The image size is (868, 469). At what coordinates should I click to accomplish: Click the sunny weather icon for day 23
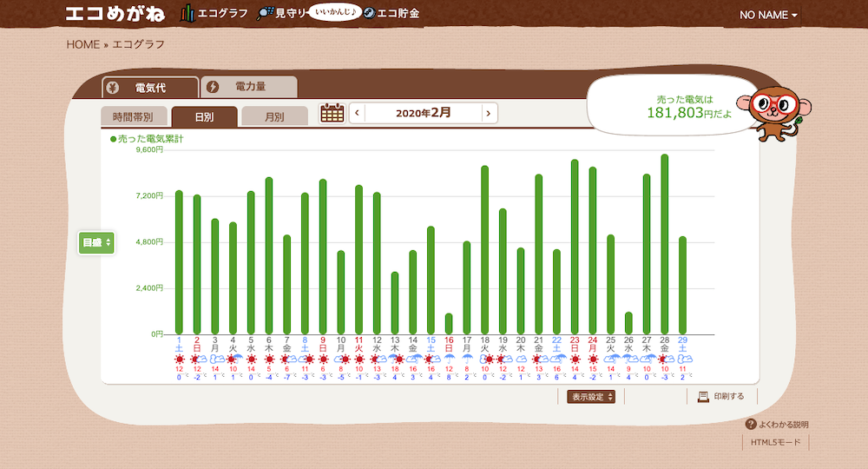coord(575,360)
